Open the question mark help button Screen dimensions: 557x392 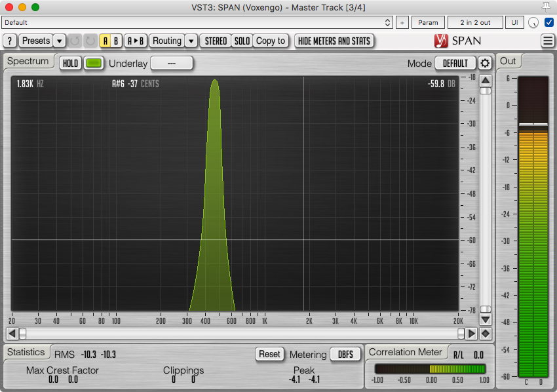click(x=10, y=41)
